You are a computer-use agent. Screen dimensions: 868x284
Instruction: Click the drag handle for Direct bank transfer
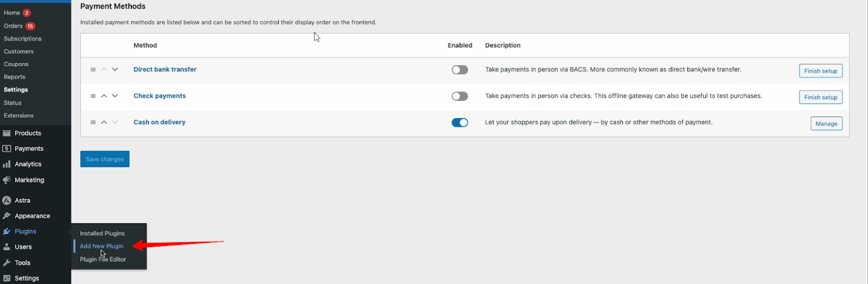click(x=93, y=70)
